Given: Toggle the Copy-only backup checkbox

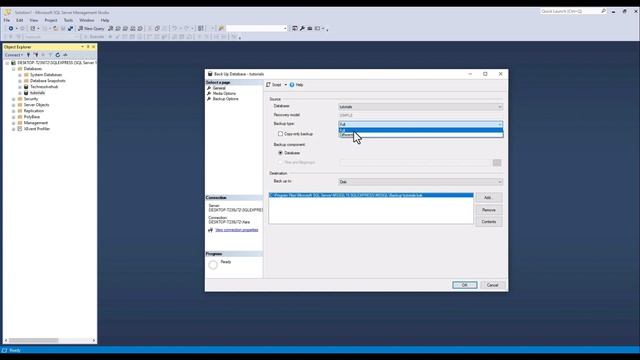Looking at the screenshot, I should [x=280, y=133].
